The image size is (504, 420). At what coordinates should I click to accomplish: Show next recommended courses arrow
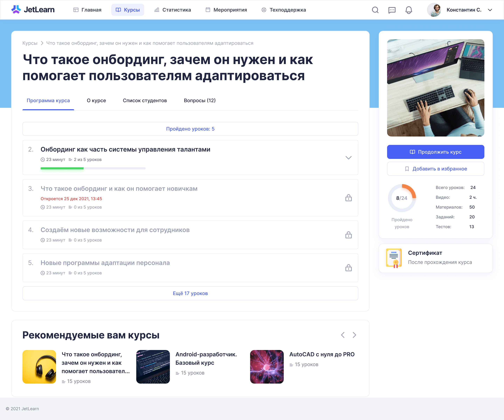tap(354, 335)
